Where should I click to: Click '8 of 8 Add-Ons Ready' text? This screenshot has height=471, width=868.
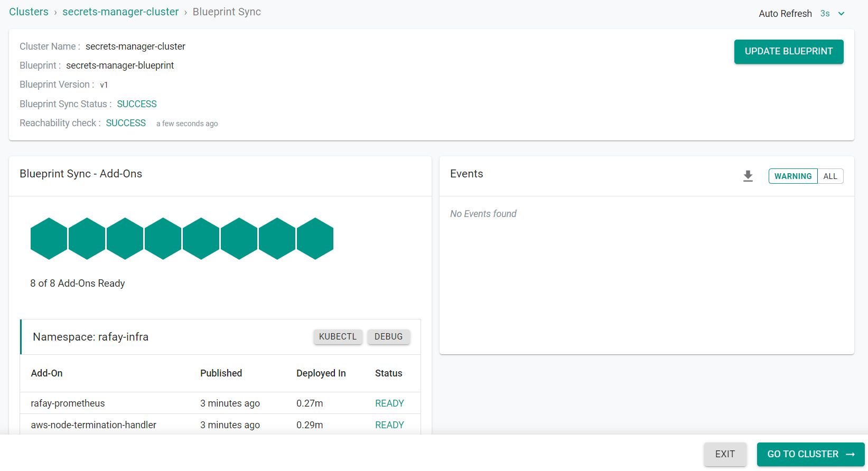click(x=78, y=284)
